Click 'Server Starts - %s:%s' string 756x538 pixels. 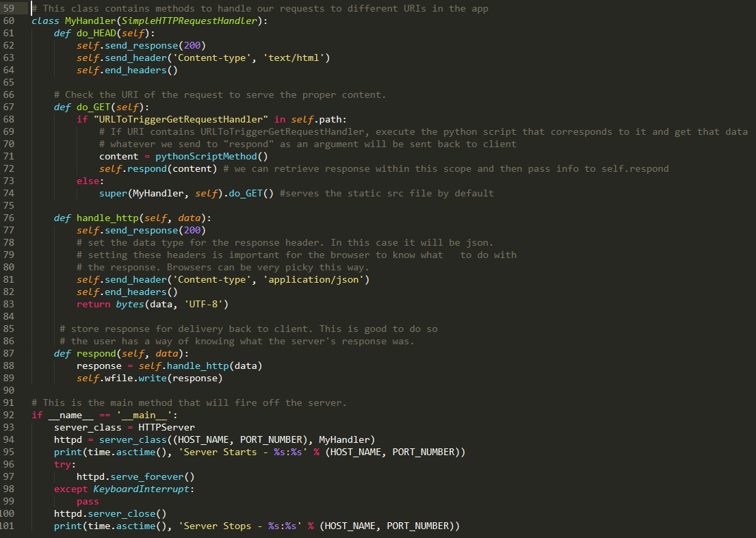242,452
